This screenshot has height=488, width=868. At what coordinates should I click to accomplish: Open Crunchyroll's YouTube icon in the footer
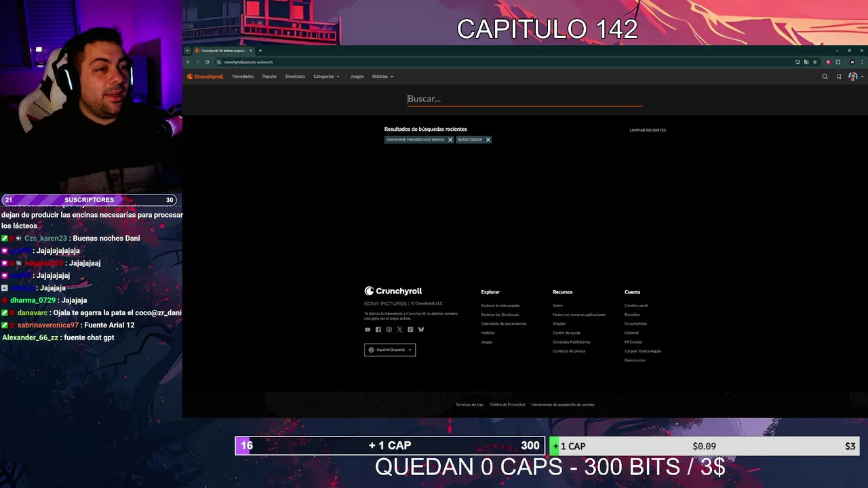(x=368, y=329)
